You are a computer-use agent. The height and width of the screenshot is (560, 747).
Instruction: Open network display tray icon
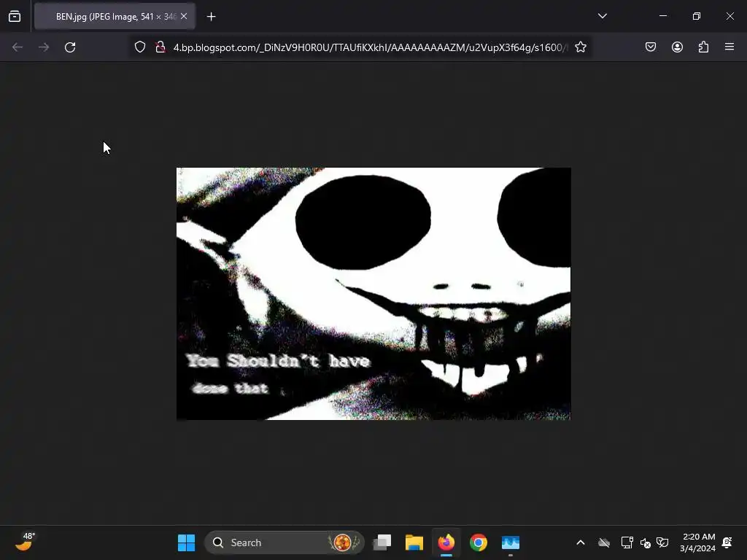(627, 542)
